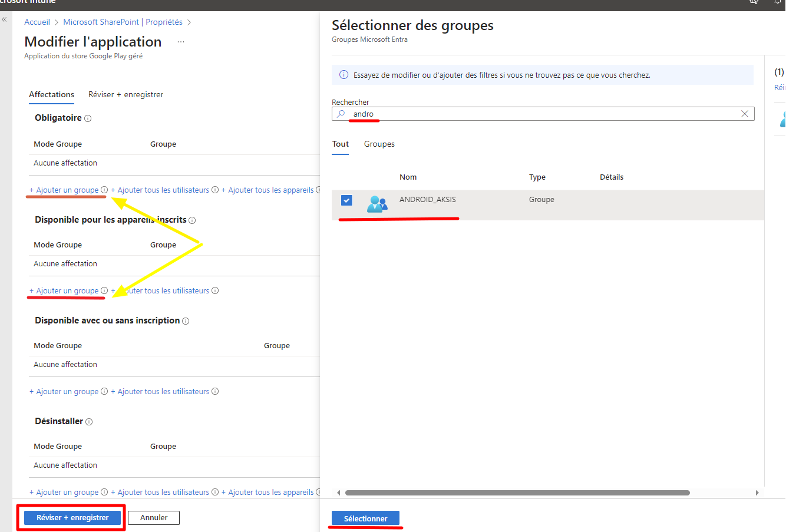
Task: Add all users under Désinstaller
Action: click(160, 492)
